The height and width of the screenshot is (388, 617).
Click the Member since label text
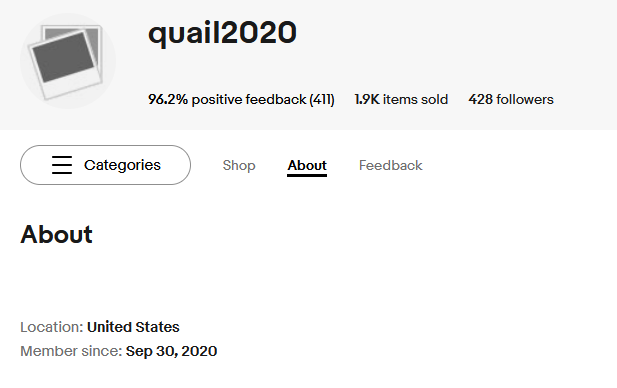coord(71,351)
